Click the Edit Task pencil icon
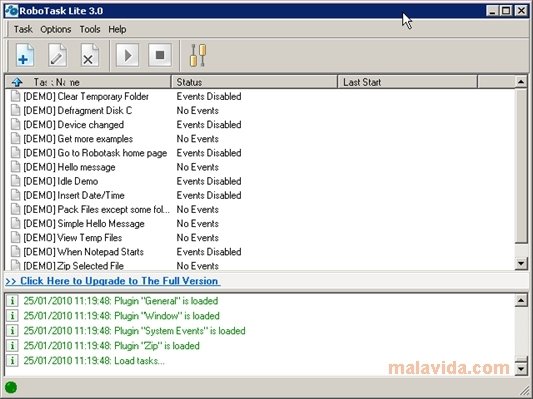 [x=57, y=55]
